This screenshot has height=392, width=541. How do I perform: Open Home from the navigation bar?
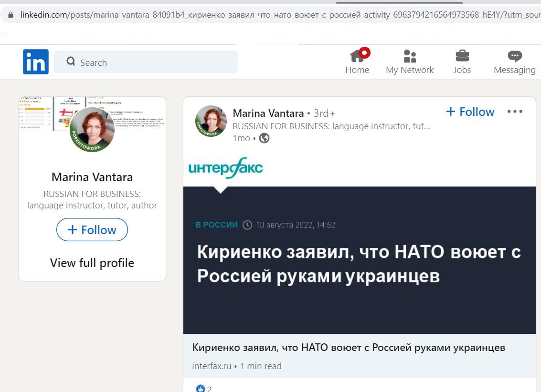tap(358, 62)
